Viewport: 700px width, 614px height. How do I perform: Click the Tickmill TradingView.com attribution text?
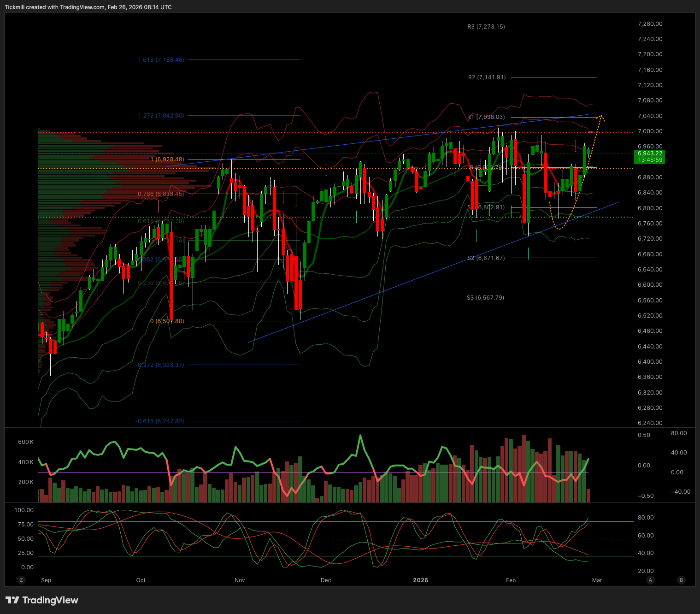click(x=88, y=7)
